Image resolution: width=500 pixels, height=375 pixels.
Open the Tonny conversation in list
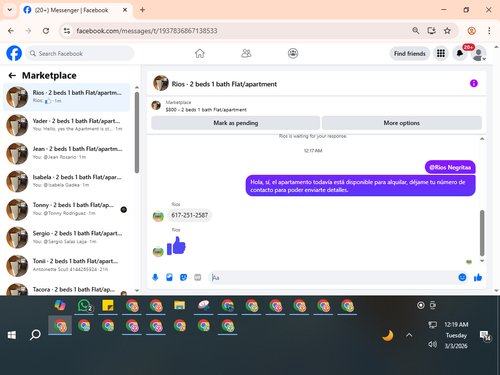(x=67, y=209)
